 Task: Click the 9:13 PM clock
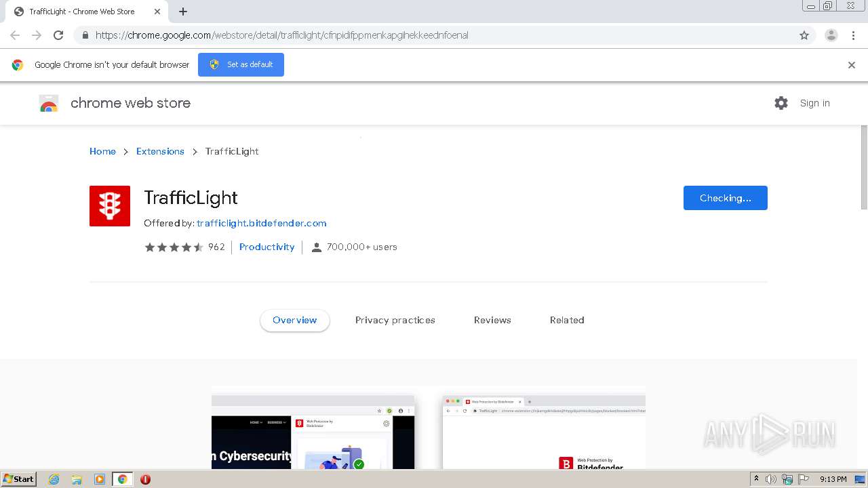pos(833,479)
